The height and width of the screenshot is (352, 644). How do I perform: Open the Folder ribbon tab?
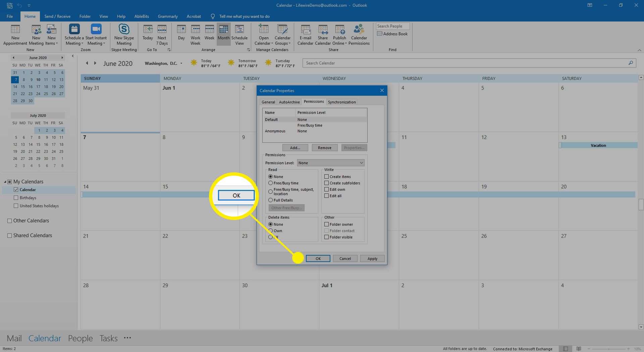click(x=85, y=16)
